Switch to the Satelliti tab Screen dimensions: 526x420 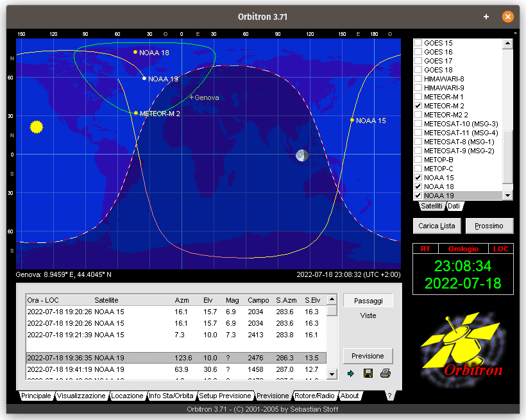tap(432, 206)
